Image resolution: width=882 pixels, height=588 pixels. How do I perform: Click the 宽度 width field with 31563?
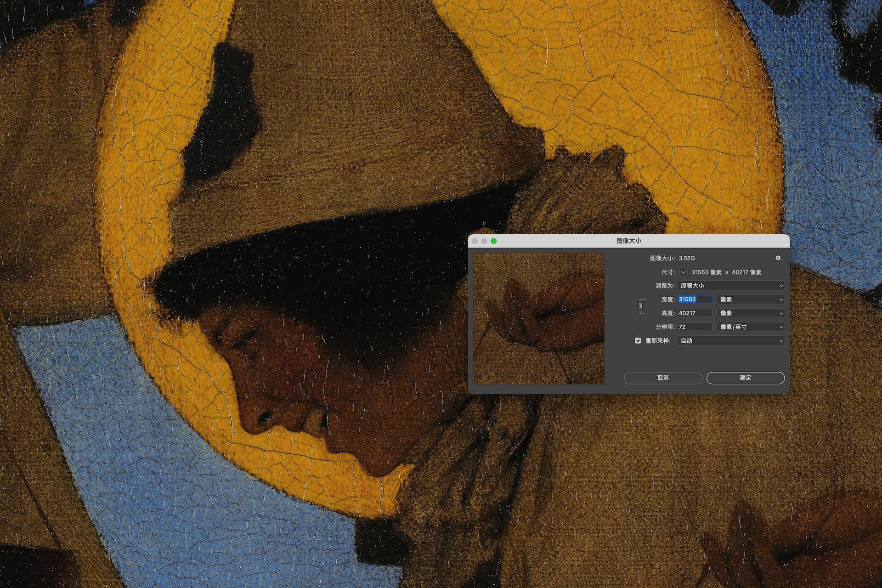coord(695,299)
